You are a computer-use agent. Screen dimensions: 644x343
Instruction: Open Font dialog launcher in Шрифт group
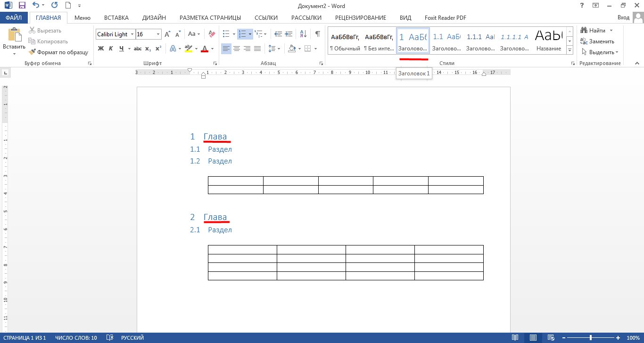click(215, 63)
